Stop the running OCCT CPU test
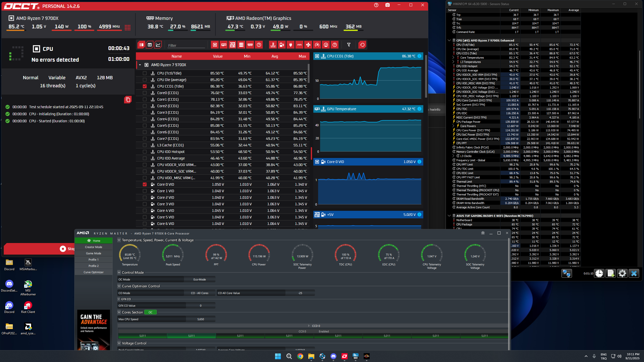The image size is (644, 362). pos(39,249)
